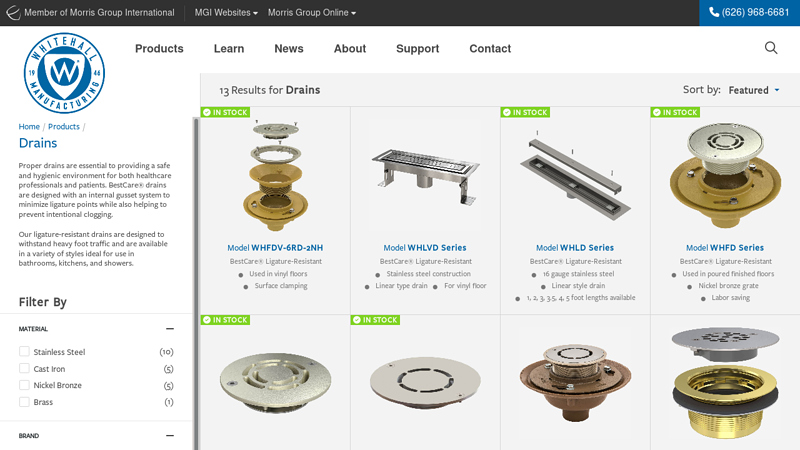Open the About menu

(350, 48)
